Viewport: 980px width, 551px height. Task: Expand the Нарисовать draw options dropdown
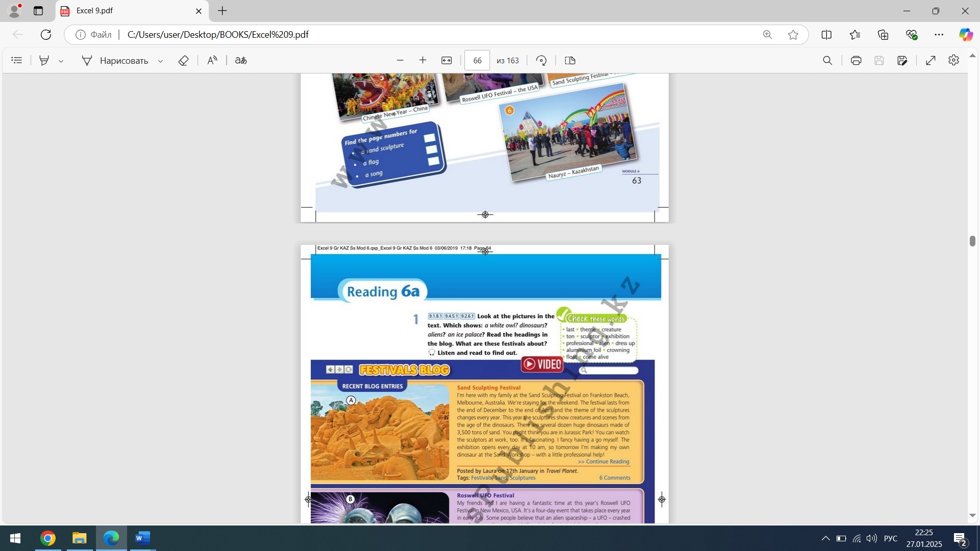coord(160,61)
